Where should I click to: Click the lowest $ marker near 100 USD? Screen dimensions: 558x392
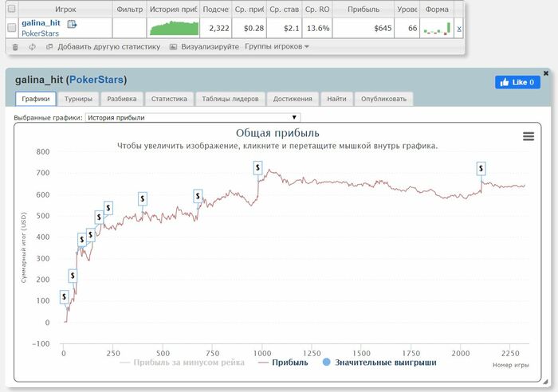pos(64,296)
